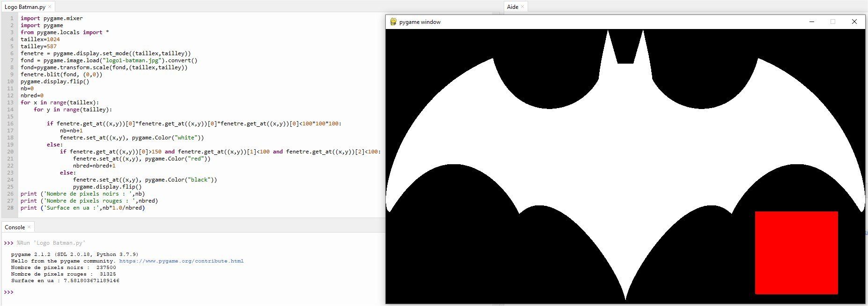Click the set_at line with Color("white")

(x=132, y=138)
